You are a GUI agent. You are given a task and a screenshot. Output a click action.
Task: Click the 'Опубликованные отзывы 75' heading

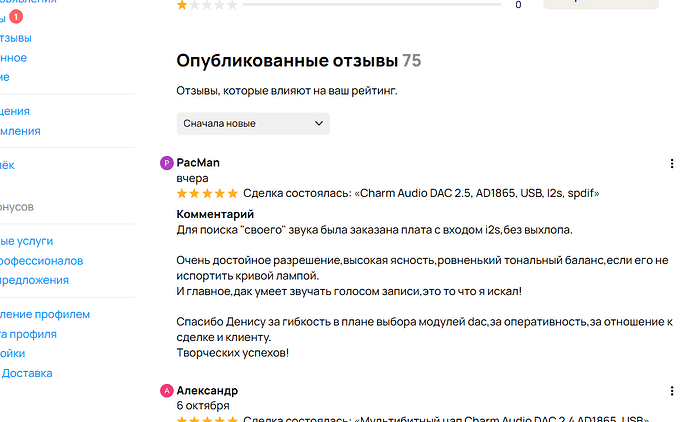pyautogui.click(x=299, y=61)
